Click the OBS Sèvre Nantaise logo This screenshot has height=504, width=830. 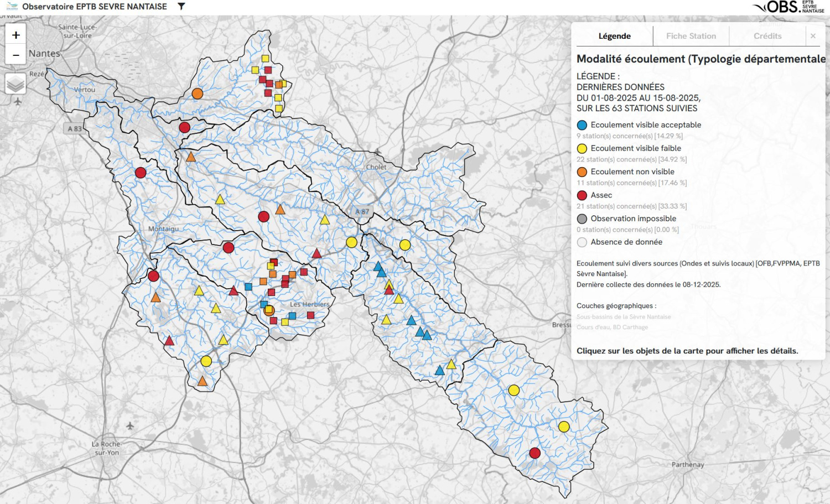tap(788, 7)
